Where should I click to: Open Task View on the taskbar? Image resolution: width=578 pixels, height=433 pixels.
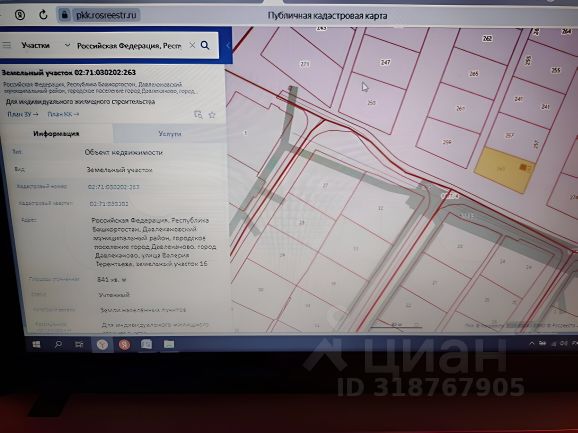79,344
